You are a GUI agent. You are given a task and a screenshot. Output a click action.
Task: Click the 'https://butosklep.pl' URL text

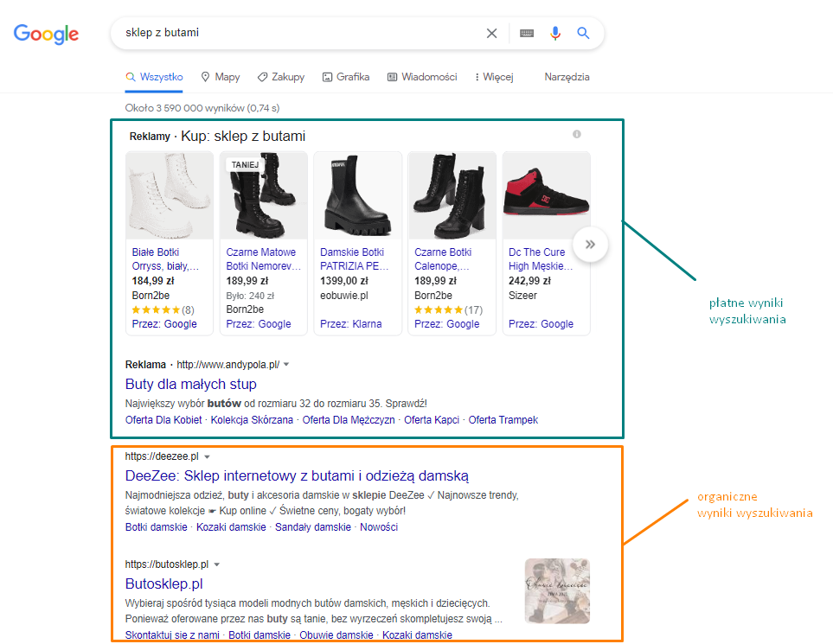point(167,564)
